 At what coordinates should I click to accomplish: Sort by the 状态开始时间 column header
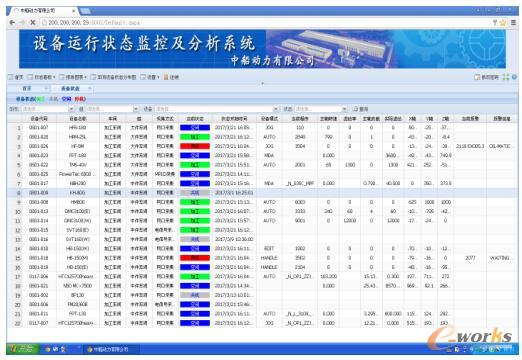click(234, 119)
